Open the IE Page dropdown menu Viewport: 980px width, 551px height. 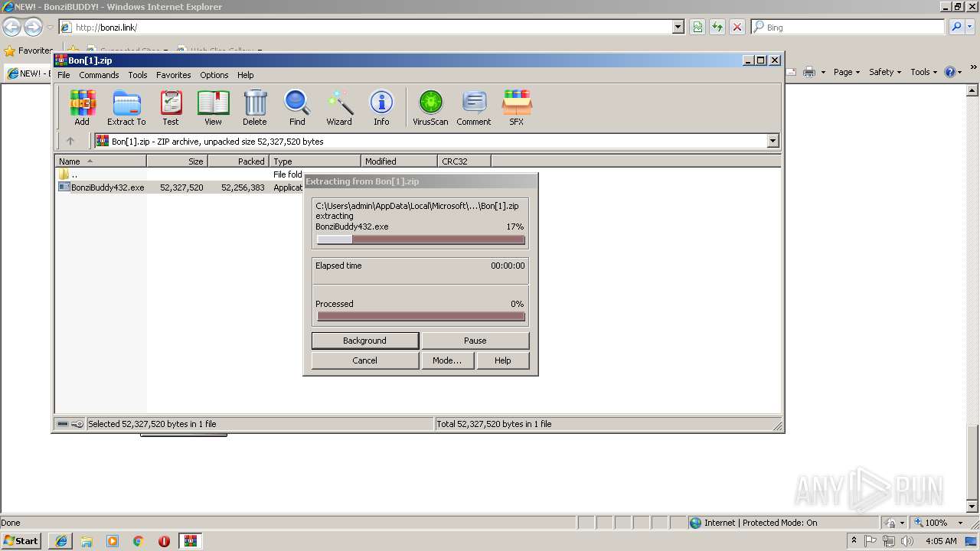click(846, 72)
